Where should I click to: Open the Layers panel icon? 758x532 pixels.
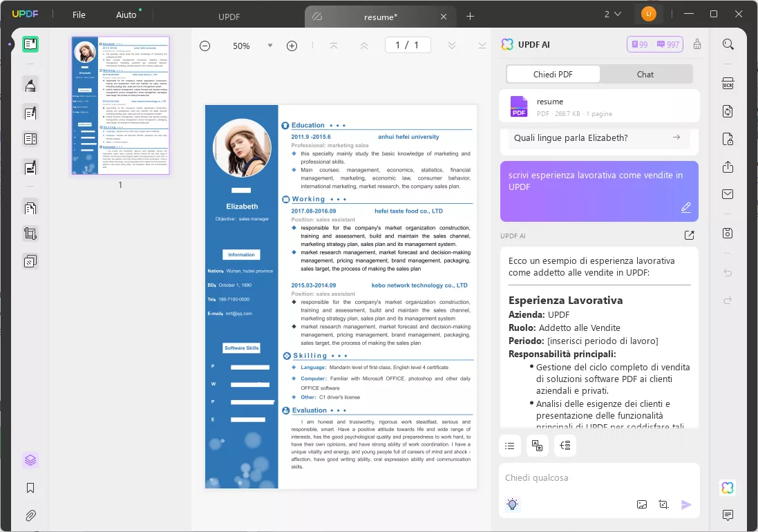click(30, 460)
